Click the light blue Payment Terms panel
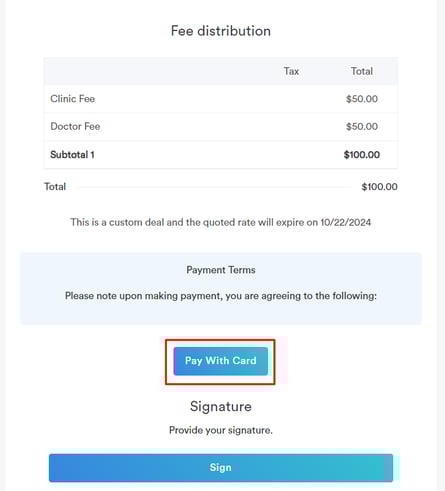 (221, 288)
